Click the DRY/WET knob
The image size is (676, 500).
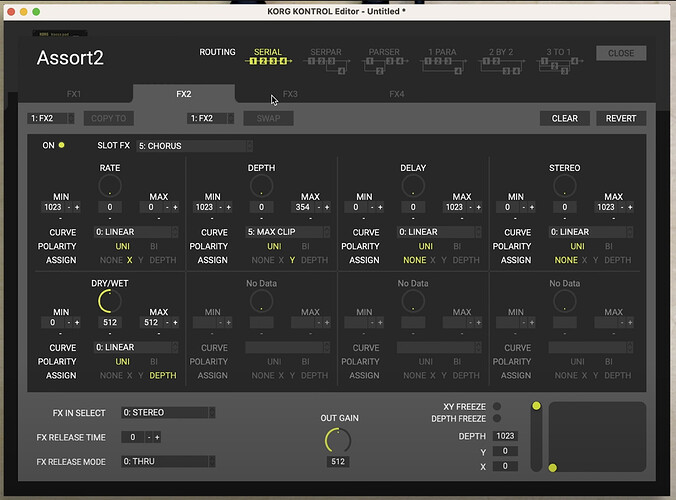coord(110,301)
